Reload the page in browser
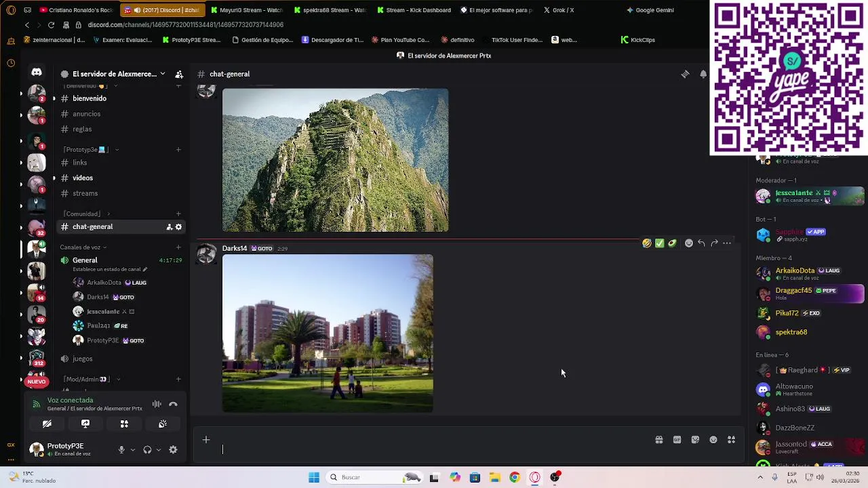868x488 pixels. [51, 25]
